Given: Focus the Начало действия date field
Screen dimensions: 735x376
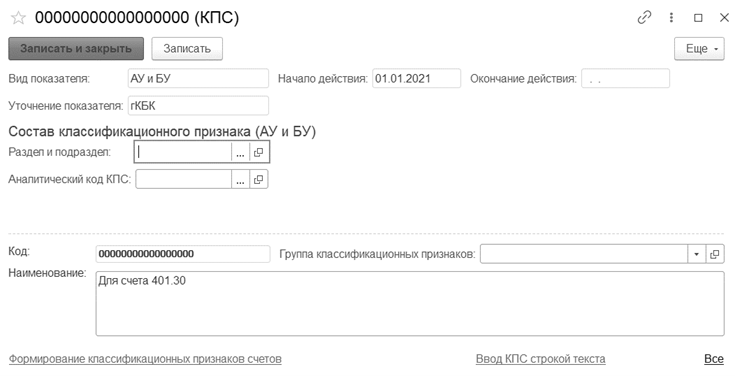Looking at the screenshot, I should (x=417, y=78).
